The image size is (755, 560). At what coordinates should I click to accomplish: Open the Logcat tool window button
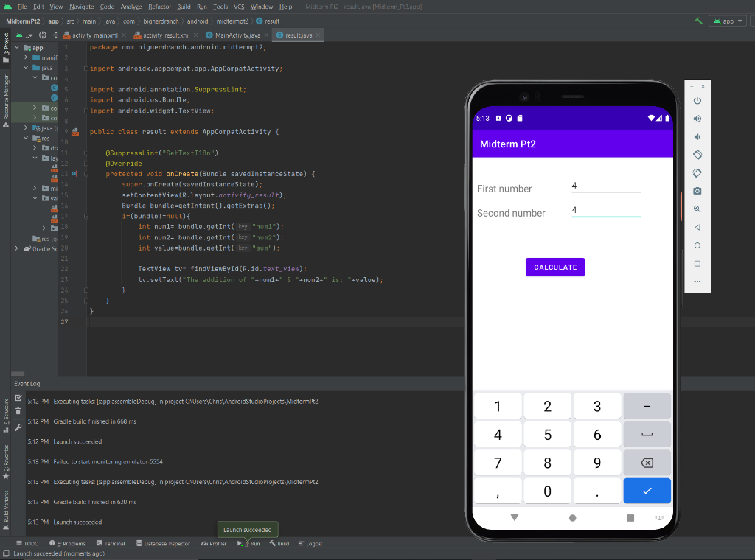coord(310,543)
